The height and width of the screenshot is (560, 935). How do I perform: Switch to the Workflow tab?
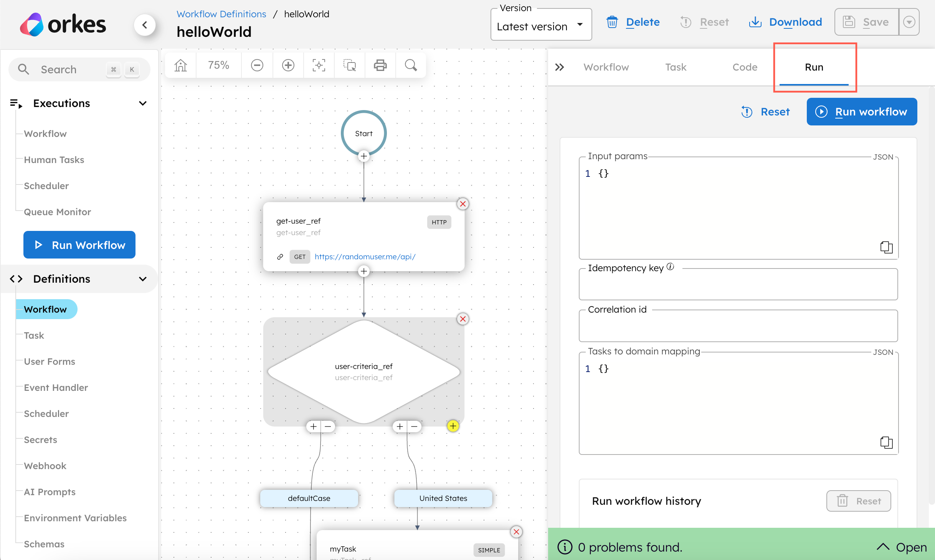point(606,67)
